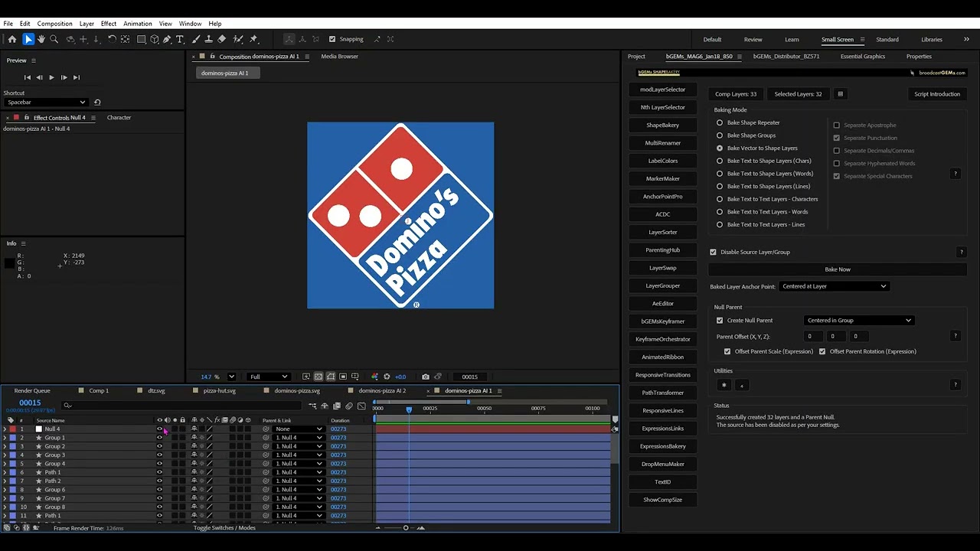This screenshot has height=551, width=980.
Task: Select Bake Text to Text Layers - Lines
Action: click(720, 224)
